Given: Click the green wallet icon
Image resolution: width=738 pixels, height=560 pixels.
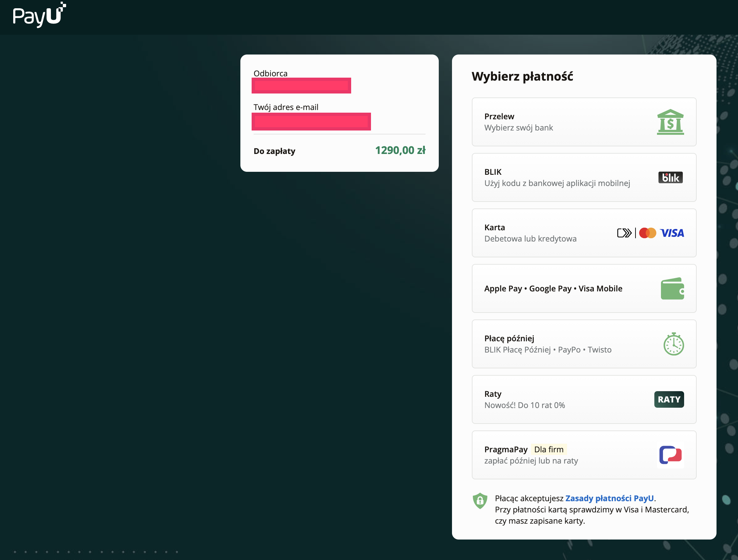Looking at the screenshot, I should [672, 289].
